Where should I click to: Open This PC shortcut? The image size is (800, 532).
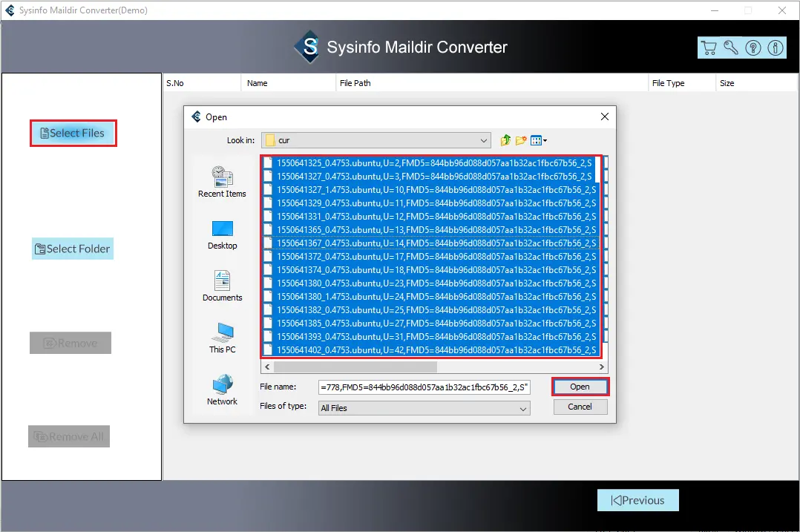point(222,338)
